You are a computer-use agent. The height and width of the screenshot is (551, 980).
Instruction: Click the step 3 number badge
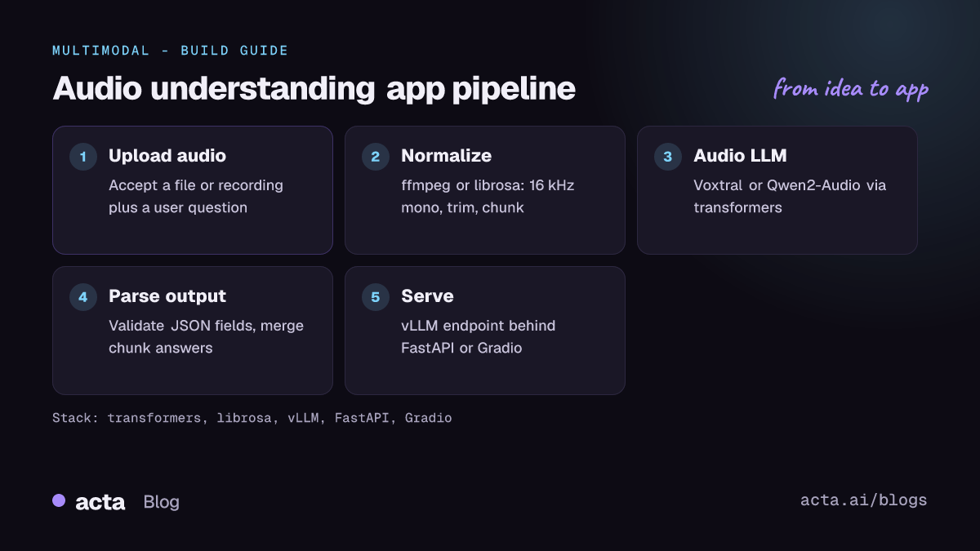(x=668, y=157)
